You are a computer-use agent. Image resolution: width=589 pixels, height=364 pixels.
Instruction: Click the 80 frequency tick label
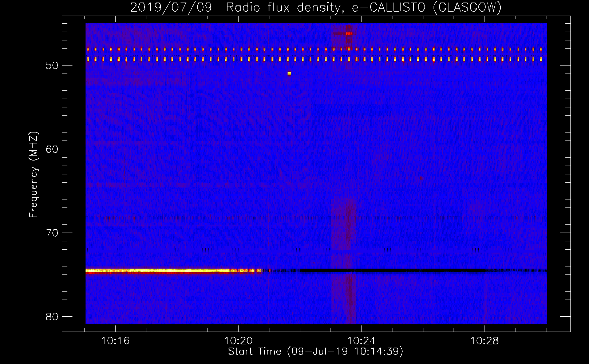(x=52, y=317)
